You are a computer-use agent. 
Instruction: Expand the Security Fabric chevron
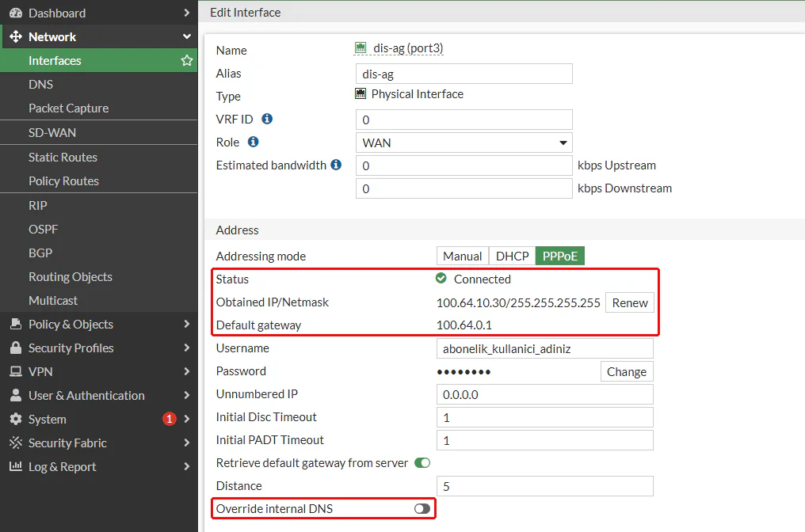tap(187, 443)
